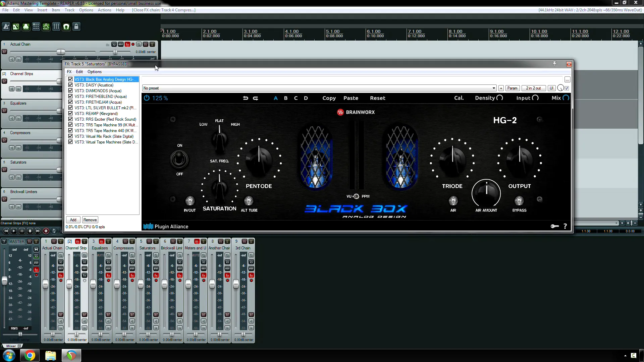Screen dimensions: 644x362
Task: Click the Windows Start button
Action: [9, 355]
